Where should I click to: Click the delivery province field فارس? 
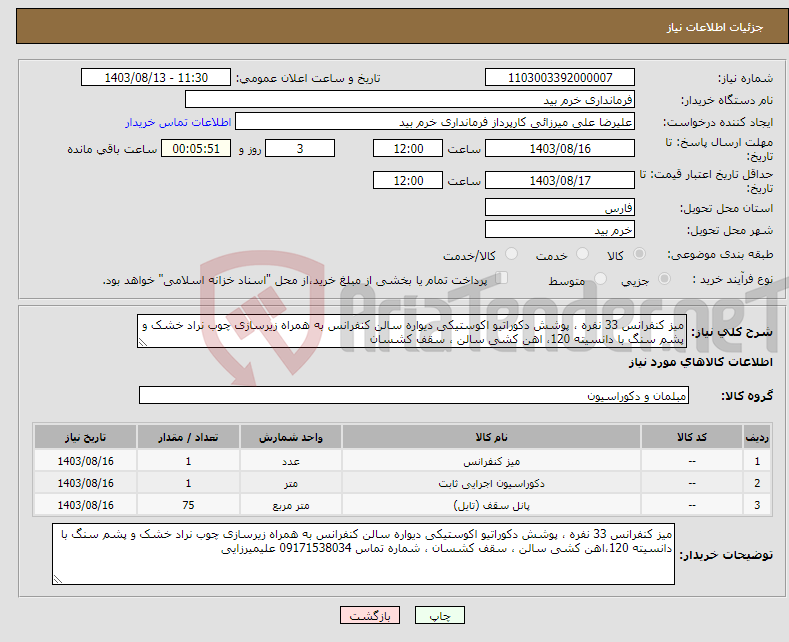560,207
